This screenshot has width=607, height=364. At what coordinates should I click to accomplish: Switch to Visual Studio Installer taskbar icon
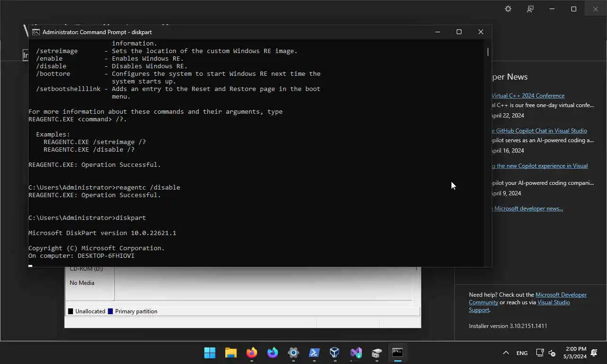[356, 353]
